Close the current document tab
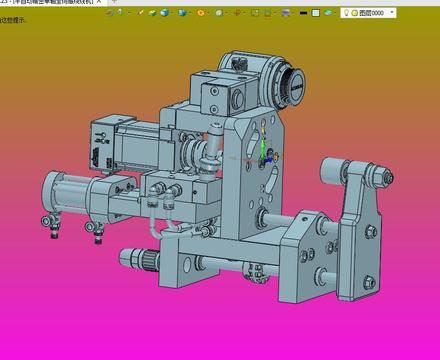This screenshot has width=440, height=360. pos(99,1)
